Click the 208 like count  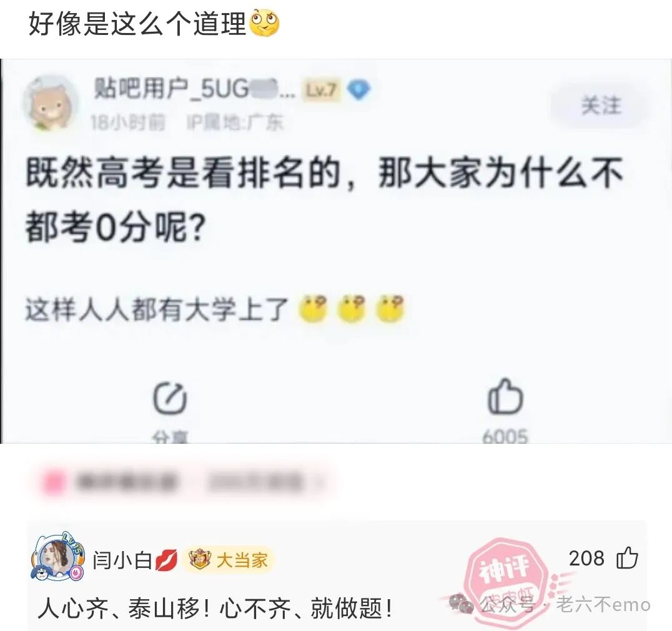point(586,558)
